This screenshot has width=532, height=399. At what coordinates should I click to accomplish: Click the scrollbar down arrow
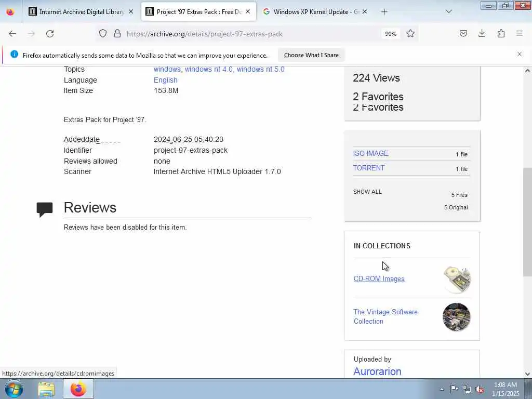(x=527, y=374)
